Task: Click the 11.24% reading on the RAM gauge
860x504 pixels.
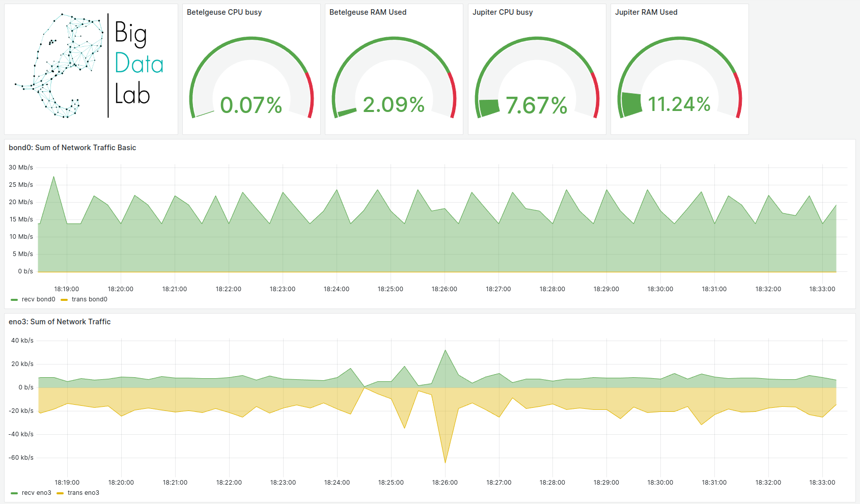Action: click(678, 105)
